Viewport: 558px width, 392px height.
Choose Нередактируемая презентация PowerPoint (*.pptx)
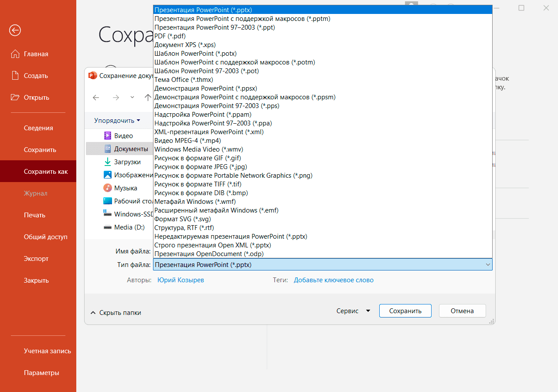pos(323,237)
